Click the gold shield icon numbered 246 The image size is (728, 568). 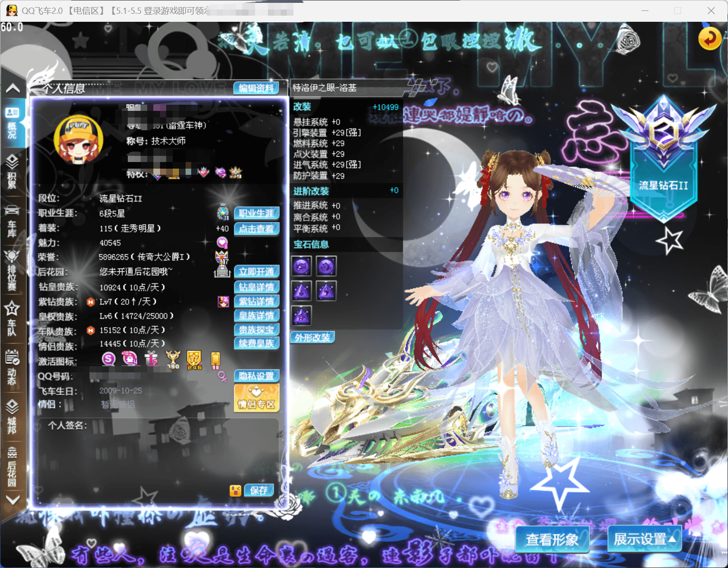click(x=194, y=360)
